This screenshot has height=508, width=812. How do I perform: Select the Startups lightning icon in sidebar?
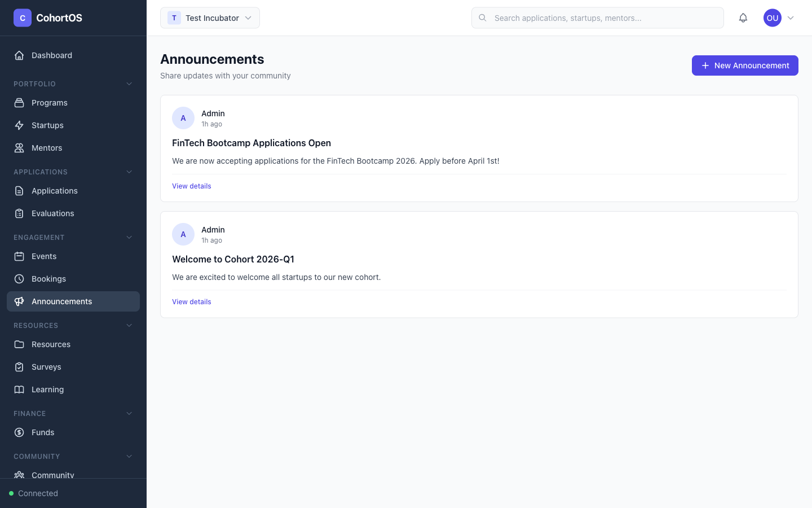click(x=19, y=125)
